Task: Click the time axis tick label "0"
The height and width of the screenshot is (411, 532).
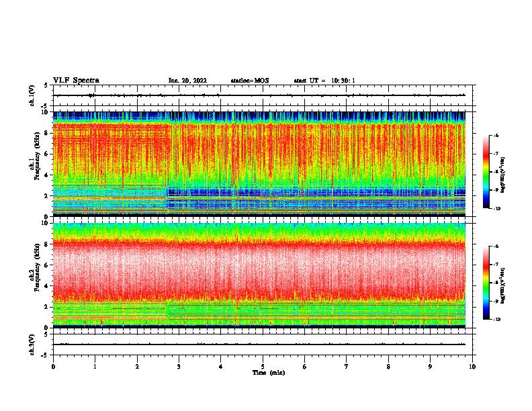Action: [53, 366]
